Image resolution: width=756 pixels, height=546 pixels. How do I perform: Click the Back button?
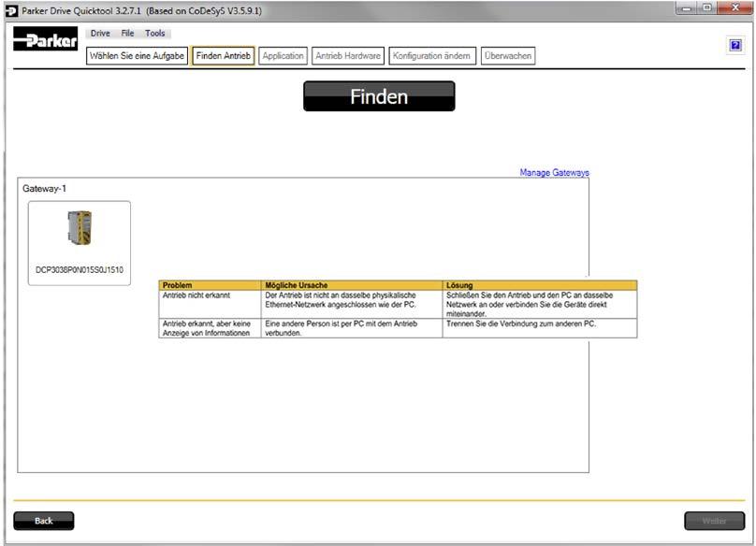(x=44, y=521)
